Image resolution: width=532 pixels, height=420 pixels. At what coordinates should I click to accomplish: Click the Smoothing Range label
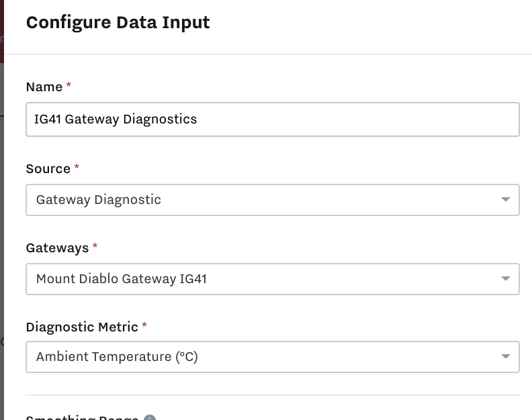[x=82, y=417]
